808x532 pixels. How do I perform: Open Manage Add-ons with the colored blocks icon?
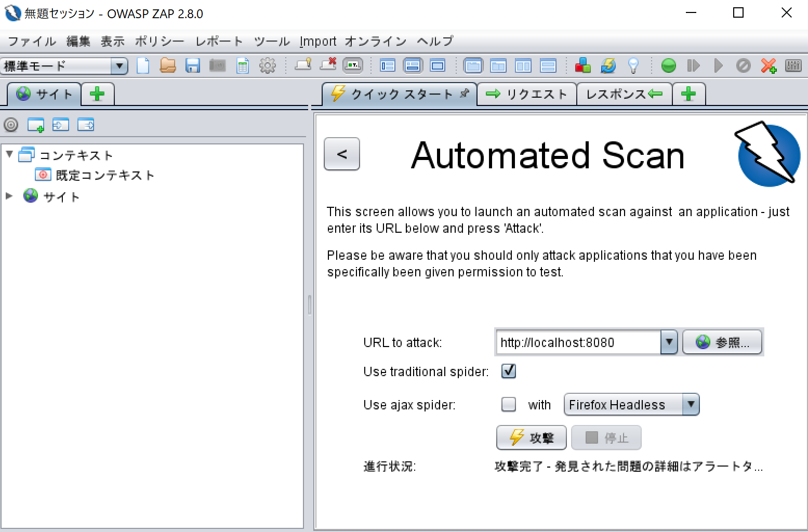click(582, 65)
